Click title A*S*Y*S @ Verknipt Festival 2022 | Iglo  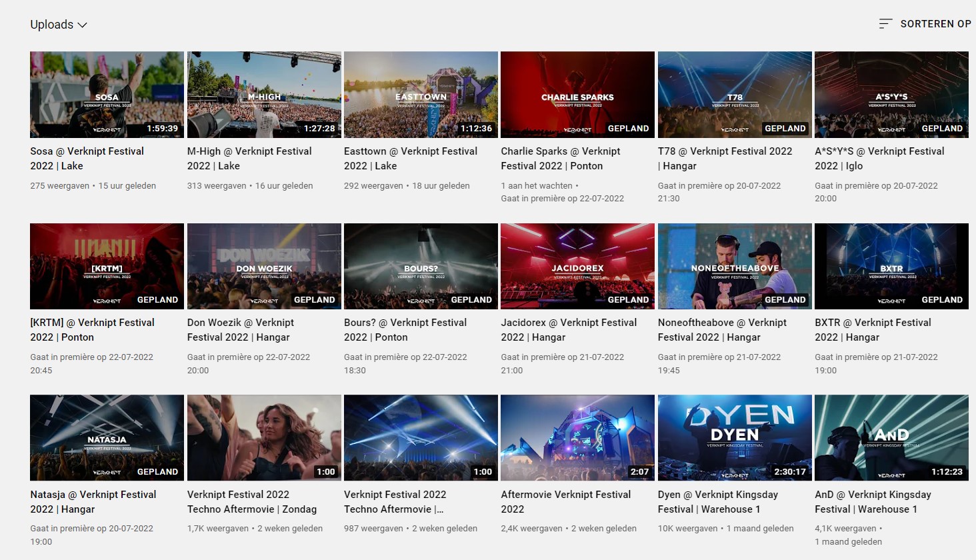879,159
